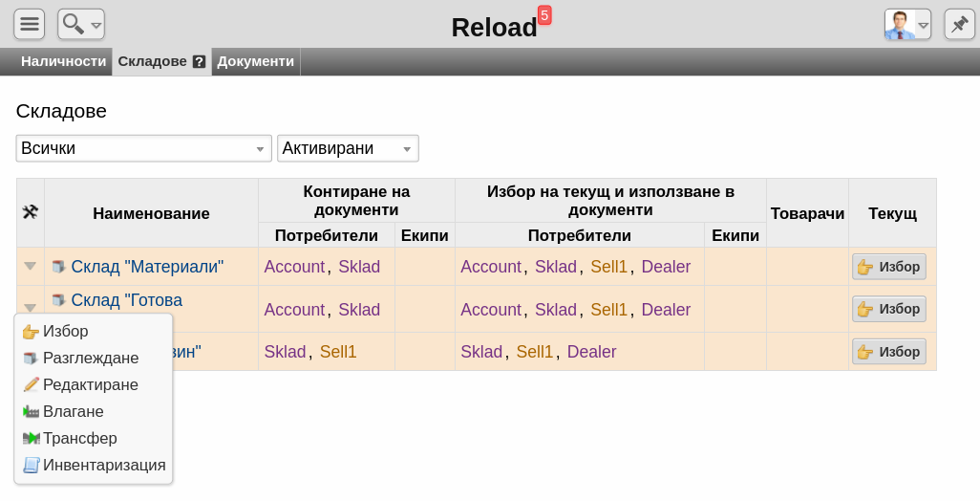Expand the Всички filter dropdown
Viewport: 980px width, 501px height.
click(143, 148)
